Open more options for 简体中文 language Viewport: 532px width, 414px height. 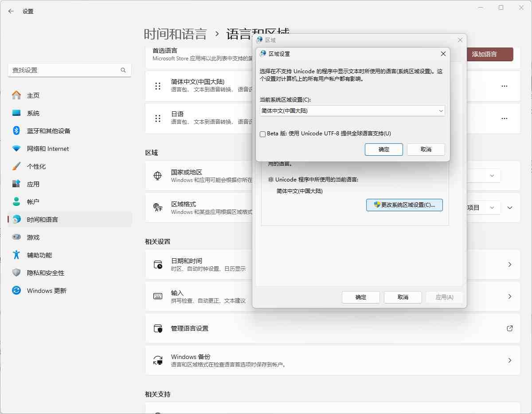(x=505, y=86)
